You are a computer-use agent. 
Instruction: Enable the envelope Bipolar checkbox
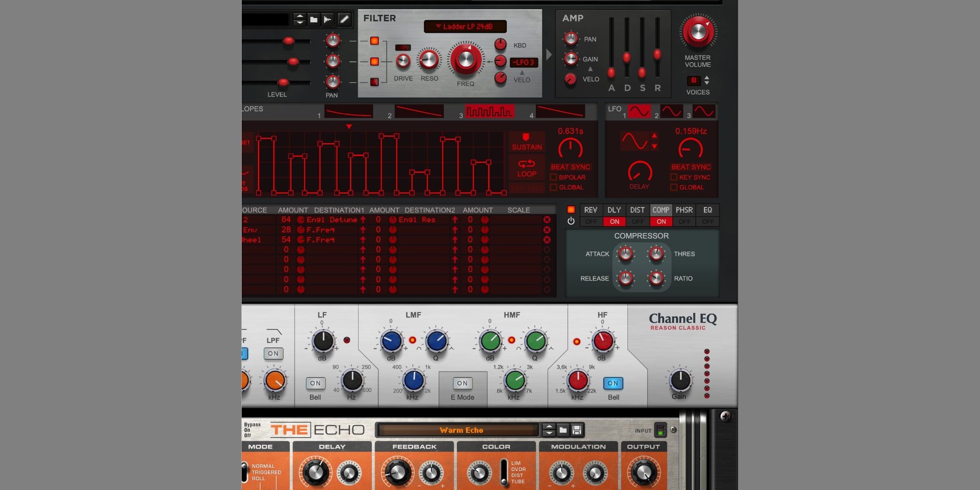pyautogui.click(x=554, y=177)
